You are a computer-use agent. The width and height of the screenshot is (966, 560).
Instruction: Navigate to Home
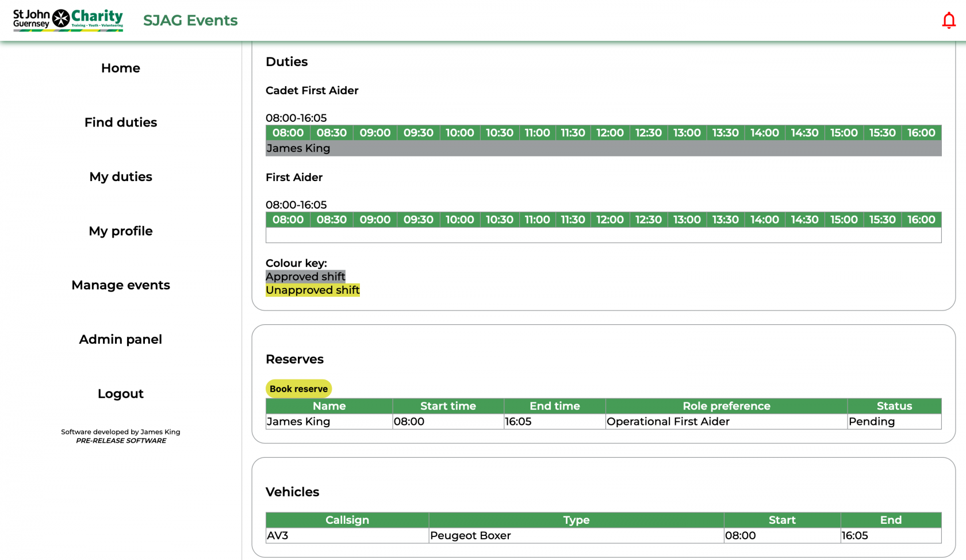[x=120, y=68]
